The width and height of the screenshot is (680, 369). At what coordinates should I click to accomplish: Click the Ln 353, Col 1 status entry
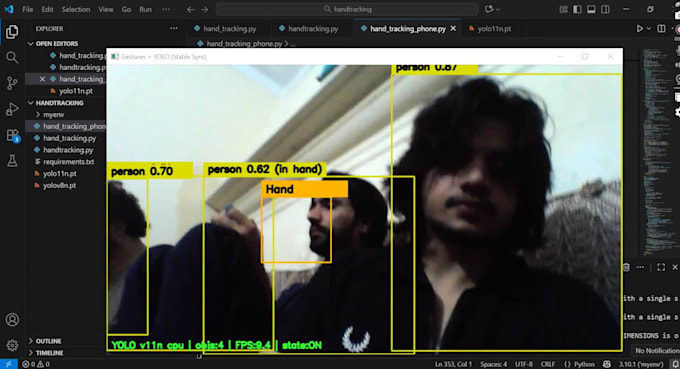tap(453, 364)
